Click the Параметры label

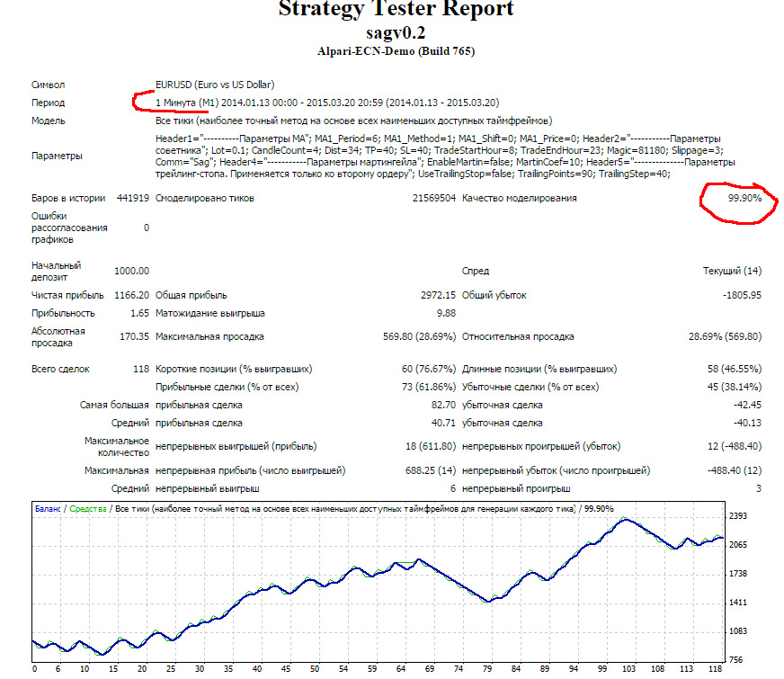[57, 156]
